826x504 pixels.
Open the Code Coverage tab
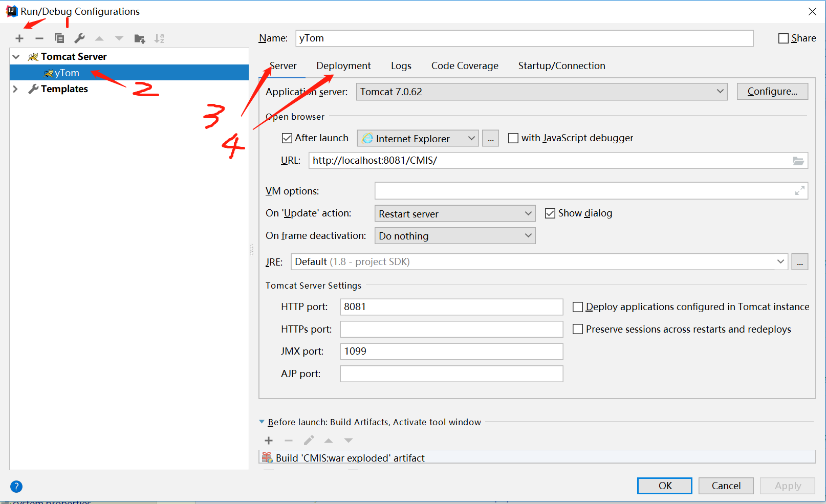click(x=465, y=66)
